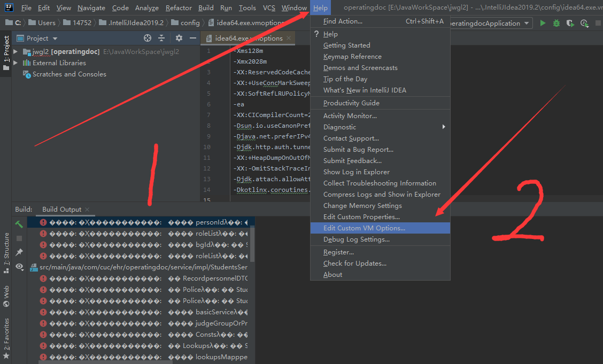Hide the Project tool window
This screenshot has width=603, height=364.
[193, 38]
